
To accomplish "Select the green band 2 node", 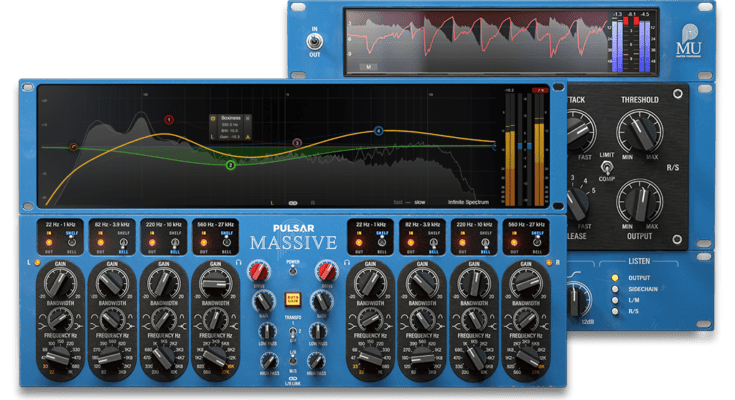I will pos(230,165).
